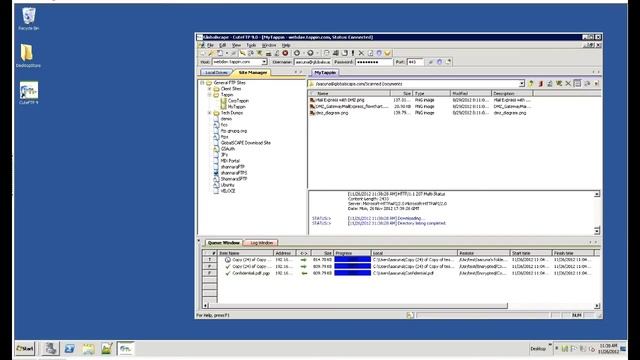640x360 pixels.
Task: Click into the Username field
Action: point(312,62)
